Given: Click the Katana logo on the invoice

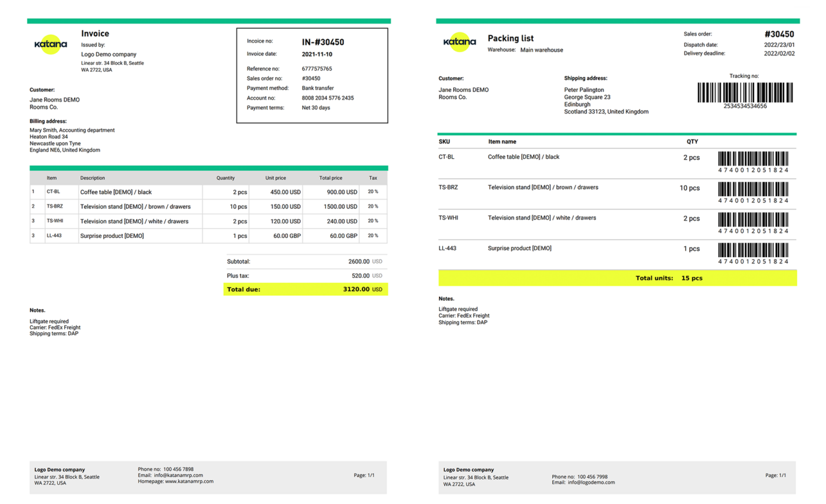Looking at the screenshot, I should click(x=50, y=44).
